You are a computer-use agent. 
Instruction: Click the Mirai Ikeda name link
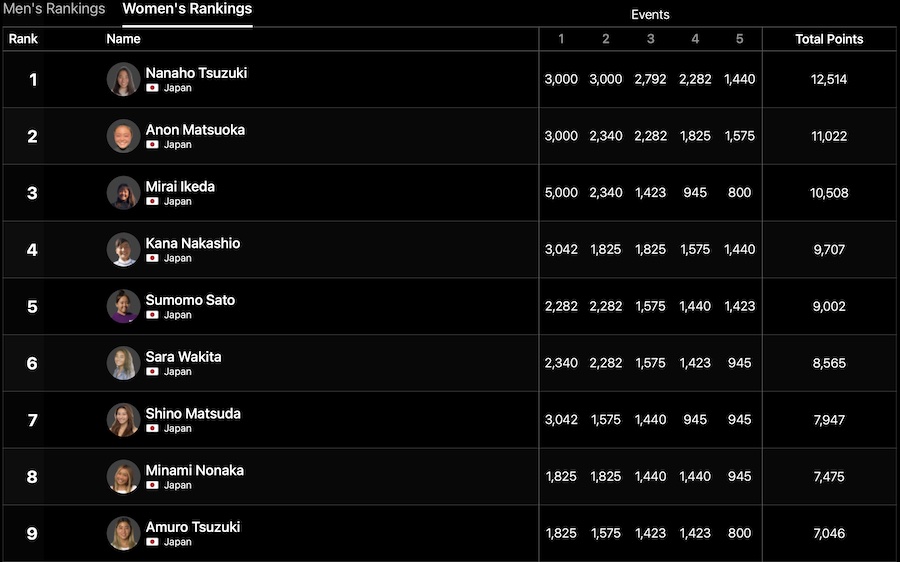tap(180, 187)
